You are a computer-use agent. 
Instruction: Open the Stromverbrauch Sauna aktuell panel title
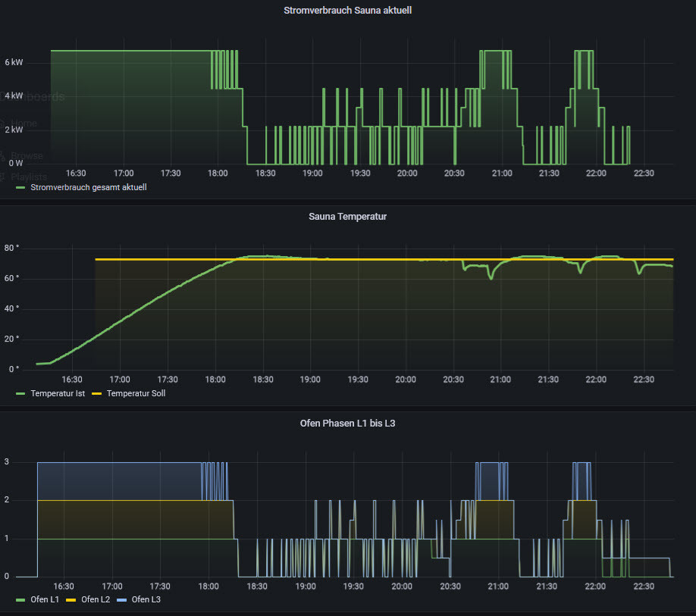347,10
